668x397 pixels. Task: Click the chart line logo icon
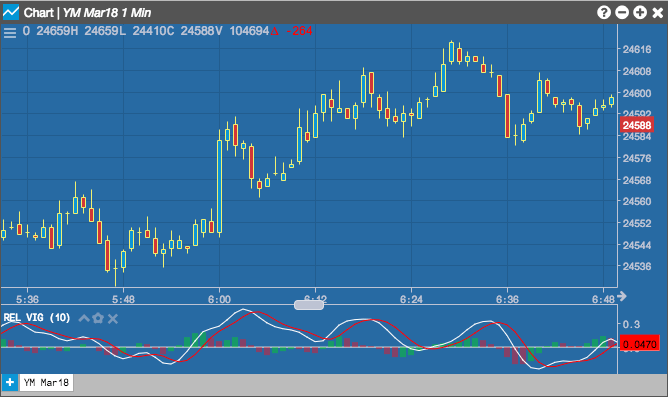pyautogui.click(x=11, y=12)
